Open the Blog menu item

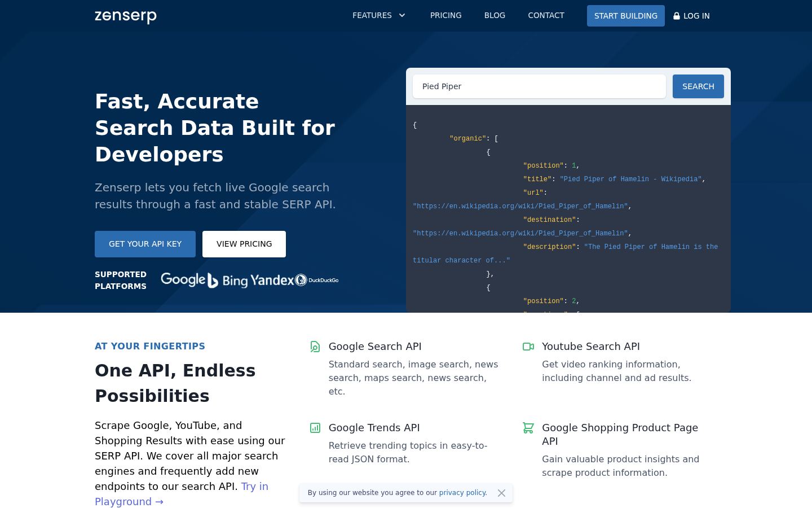[495, 15]
